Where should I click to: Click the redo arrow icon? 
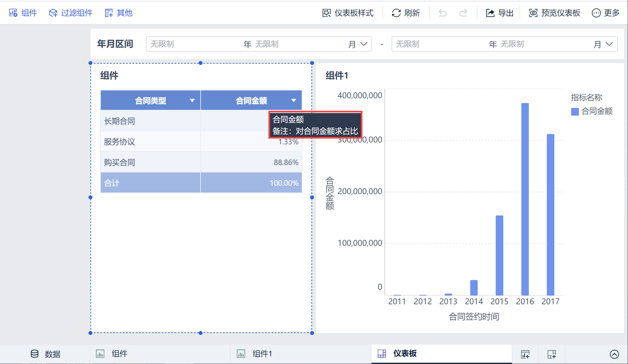463,13
